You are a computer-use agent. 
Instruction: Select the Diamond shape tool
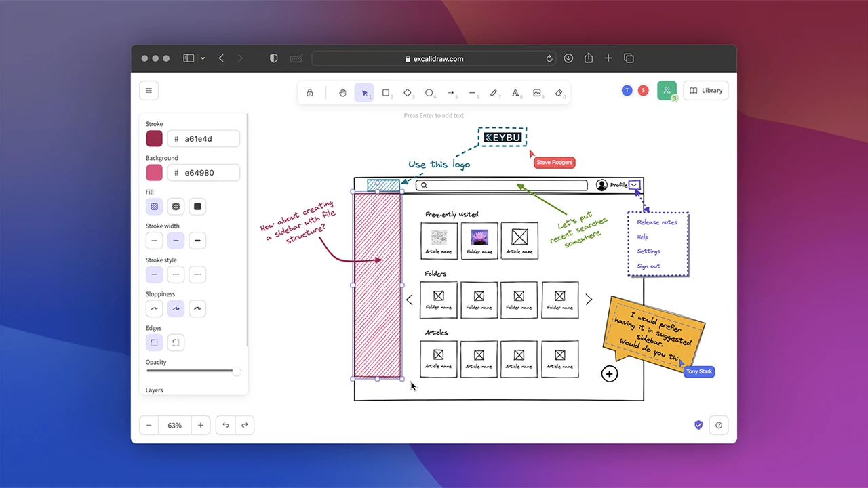[x=408, y=93]
